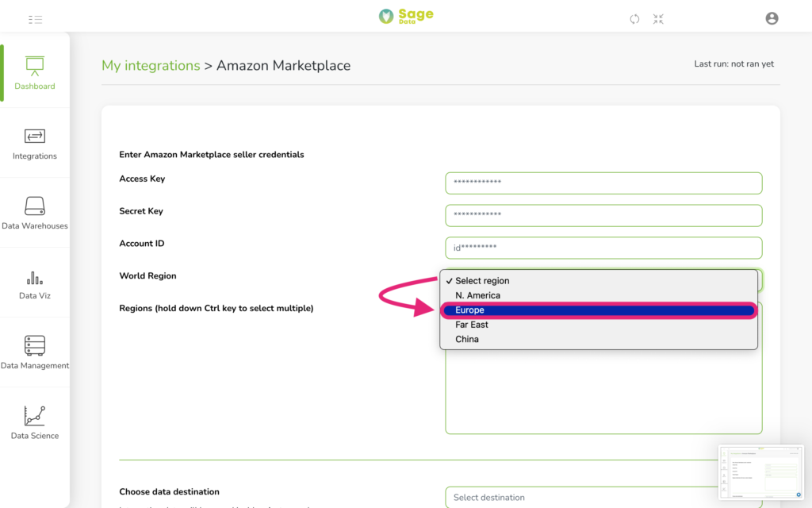Click 'Enter Amazon Marketplace seller credentials' heading
Image resolution: width=812 pixels, height=508 pixels.
211,155
